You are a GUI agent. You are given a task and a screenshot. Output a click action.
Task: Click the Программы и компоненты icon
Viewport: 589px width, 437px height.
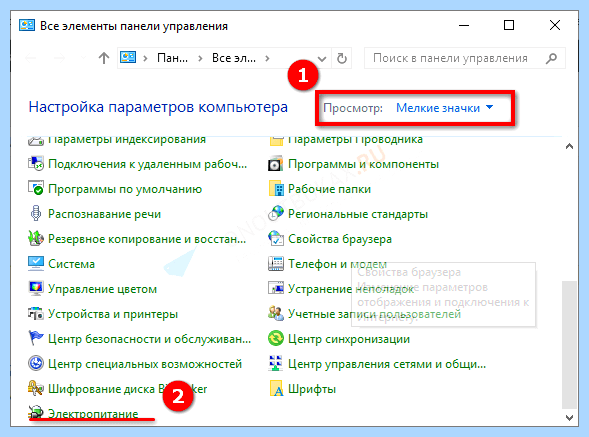[276, 164]
